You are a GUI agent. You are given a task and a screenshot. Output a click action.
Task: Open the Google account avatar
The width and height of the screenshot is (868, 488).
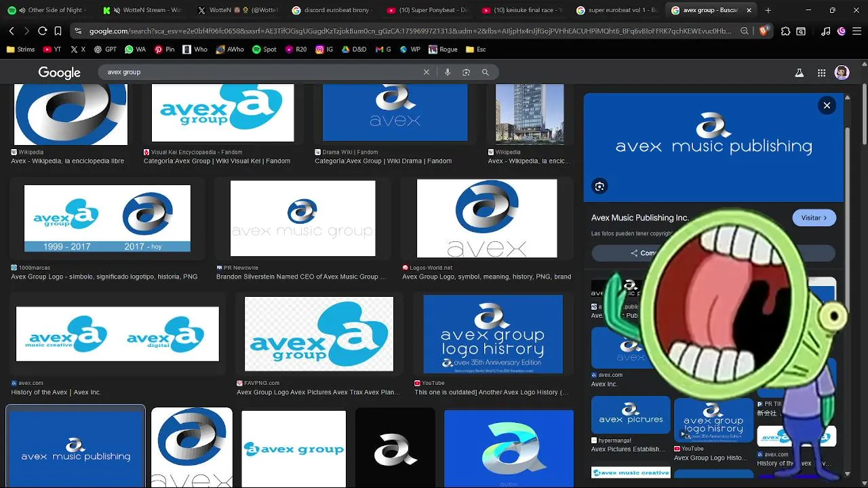842,73
